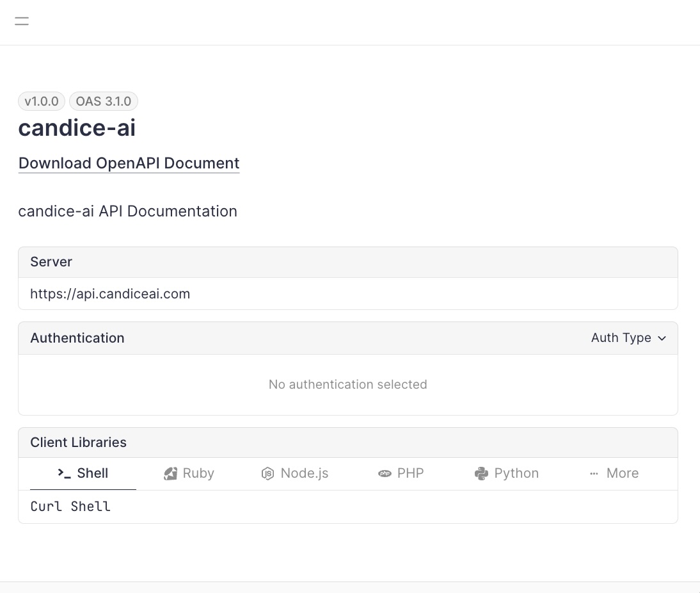The width and height of the screenshot is (700, 593).
Task: Select the Shell terminal icon
Action: (x=65, y=473)
